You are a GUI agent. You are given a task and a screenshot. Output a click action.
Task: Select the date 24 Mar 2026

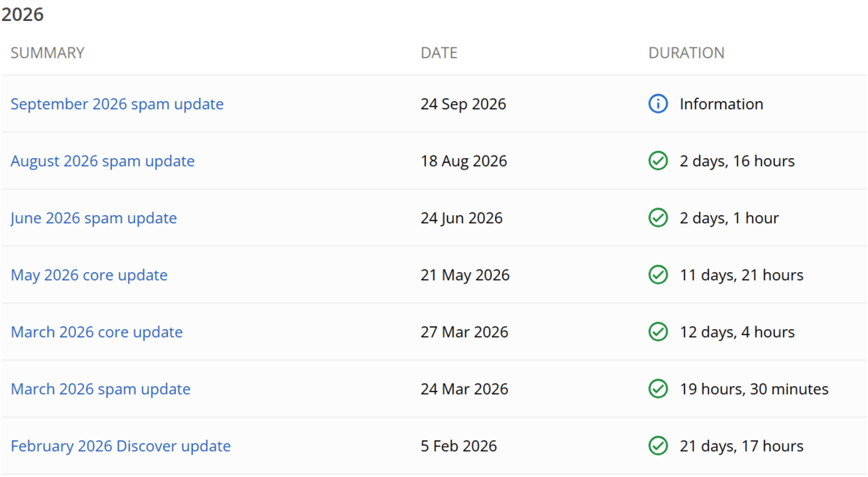[x=465, y=389]
